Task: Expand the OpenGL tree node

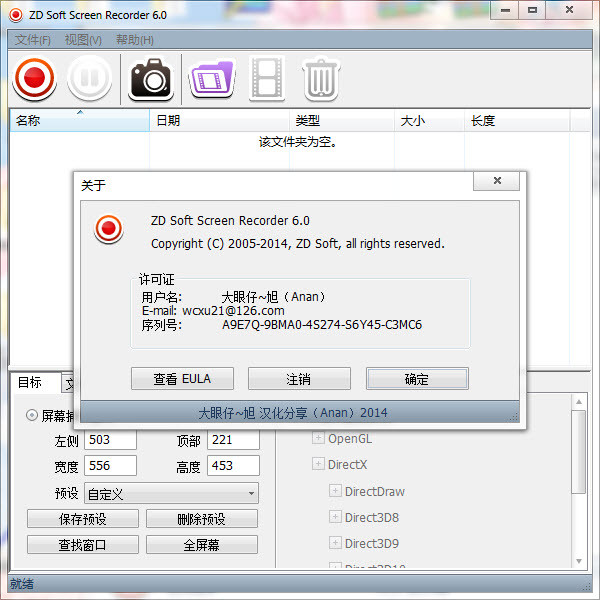Action: tap(318, 438)
